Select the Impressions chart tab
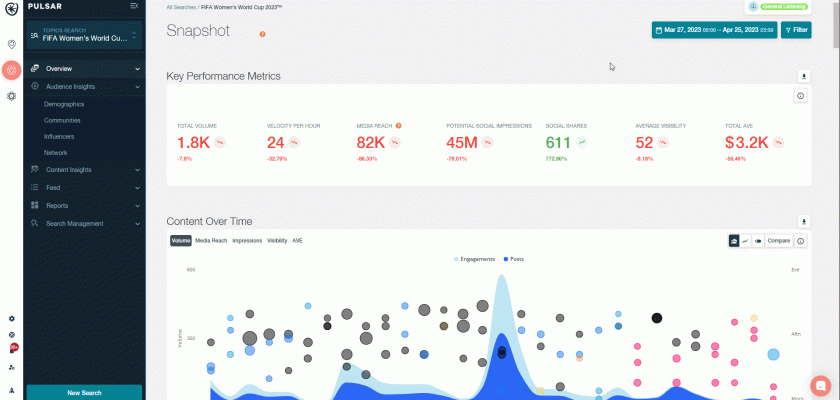The height and width of the screenshot is (400, 840). [247, 241]
